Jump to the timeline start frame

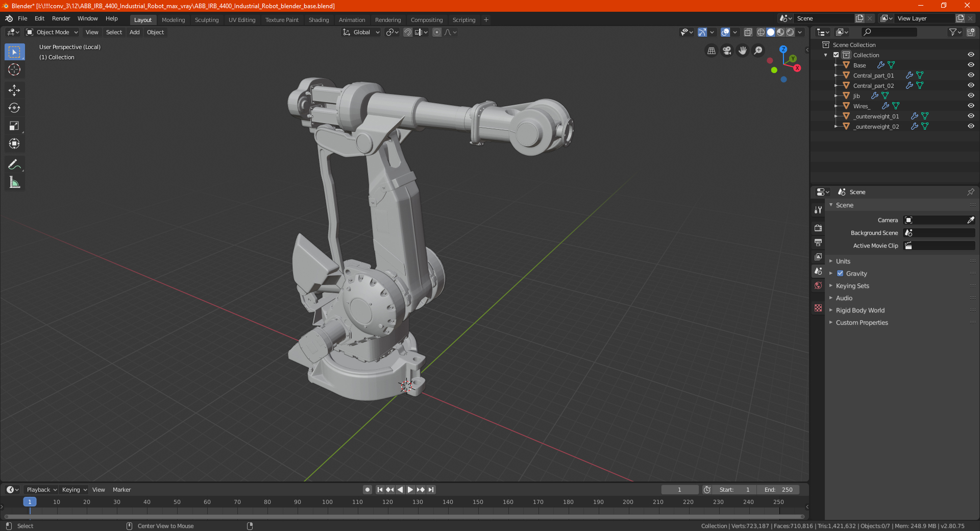[380, 490]
